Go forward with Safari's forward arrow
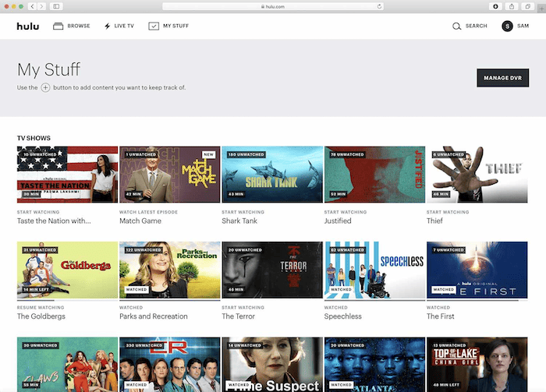 point(42,6)
